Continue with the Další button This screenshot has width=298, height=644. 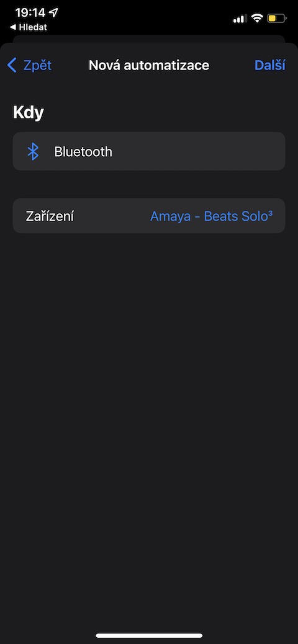coord(269,65)
